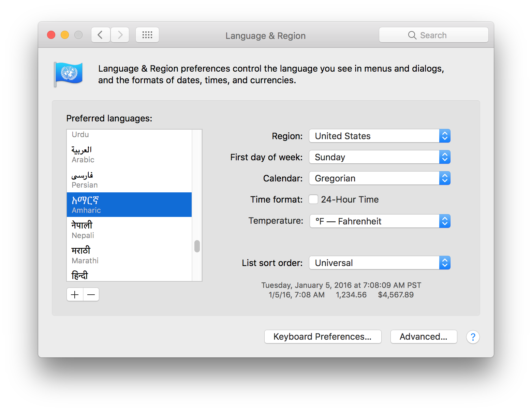Viewport: 532px width, 412px height.
Task: Click the sample currency '$4,567.89'
Action: (396, 295)
